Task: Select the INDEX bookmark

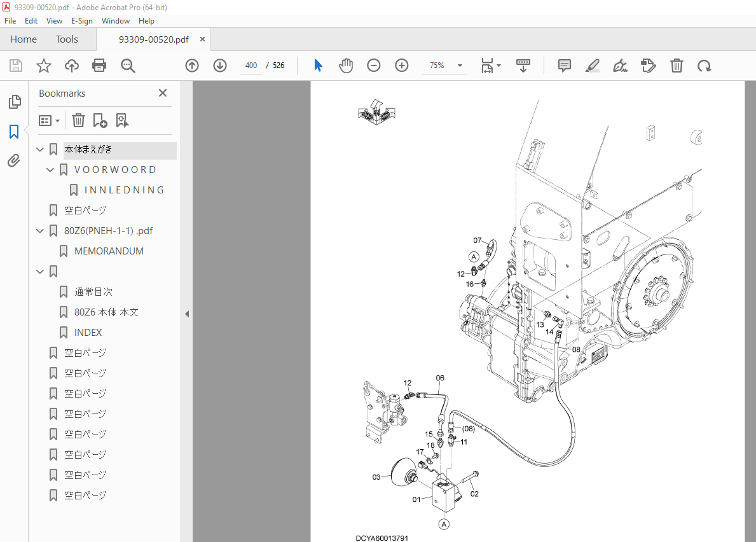Action: tap(88, 333)
